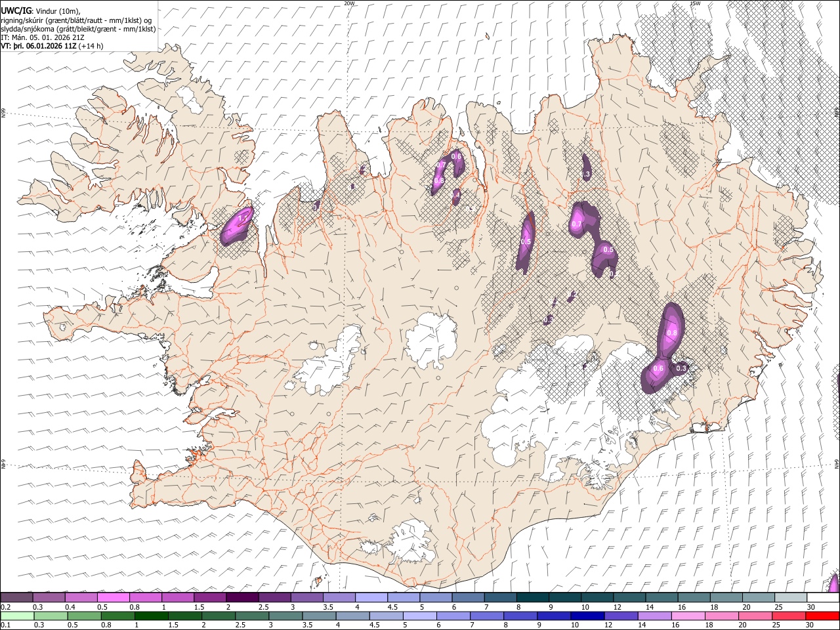
Task: Click the 0.1 label in rain legend
Action: 6,625
